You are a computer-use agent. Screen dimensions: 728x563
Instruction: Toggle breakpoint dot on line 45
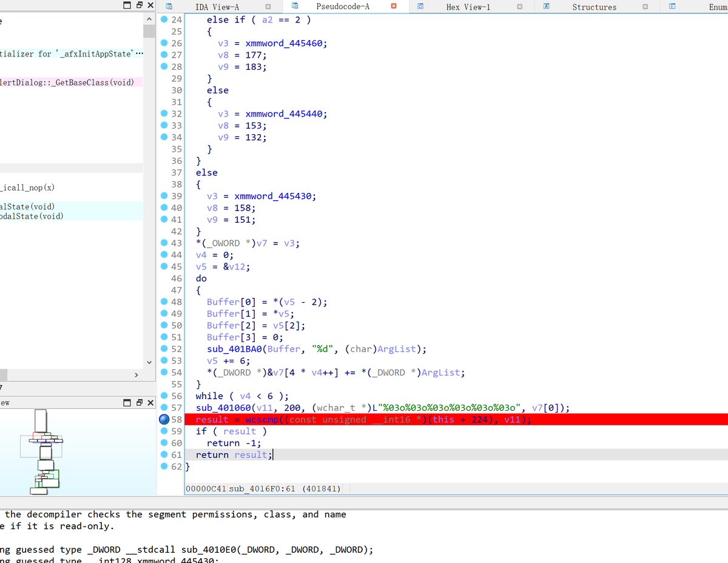tap(164, 266)
